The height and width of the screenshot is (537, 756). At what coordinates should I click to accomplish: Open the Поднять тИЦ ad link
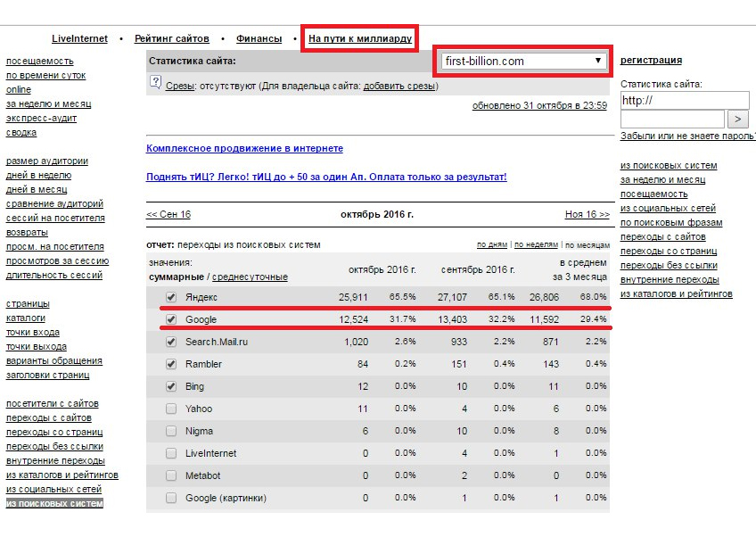click(326, 177)
